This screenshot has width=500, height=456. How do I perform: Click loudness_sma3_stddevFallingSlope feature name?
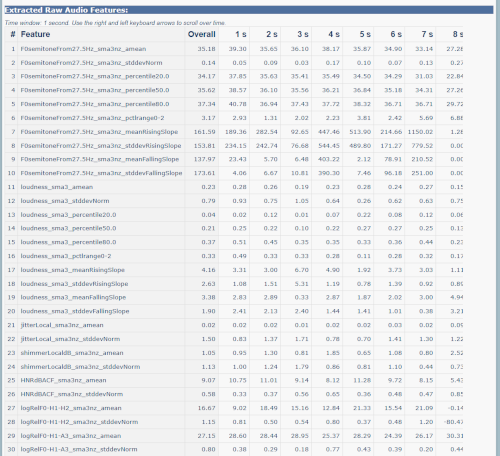click(x=75, y=311)
